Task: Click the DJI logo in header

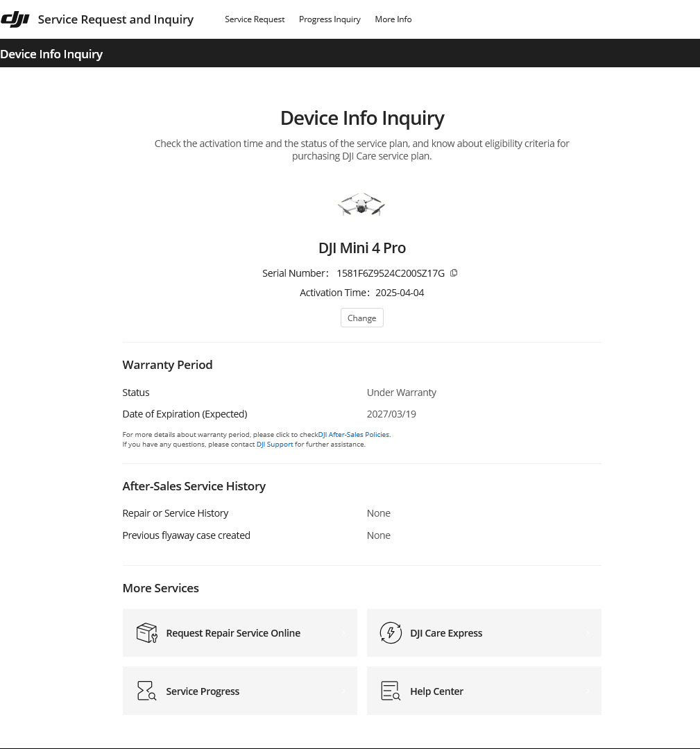Action: tap(15, 19)
